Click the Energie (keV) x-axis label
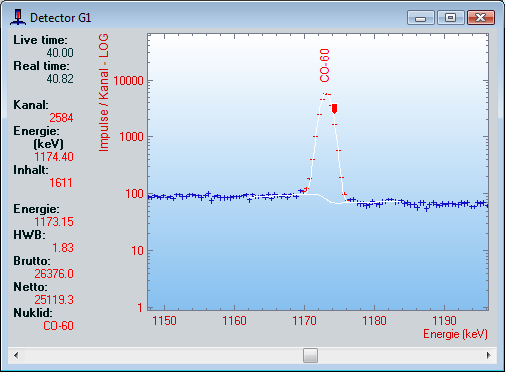 coord(455,334)
